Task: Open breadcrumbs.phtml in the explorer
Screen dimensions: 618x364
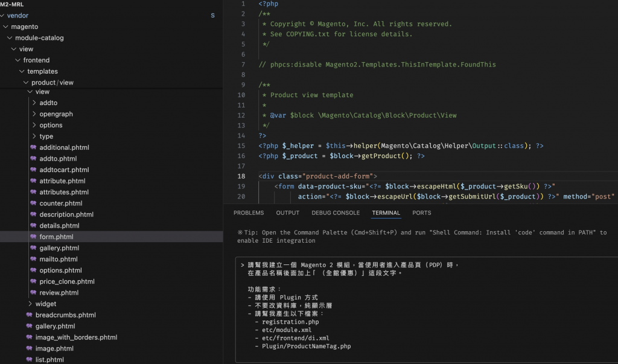Action: 65,315
